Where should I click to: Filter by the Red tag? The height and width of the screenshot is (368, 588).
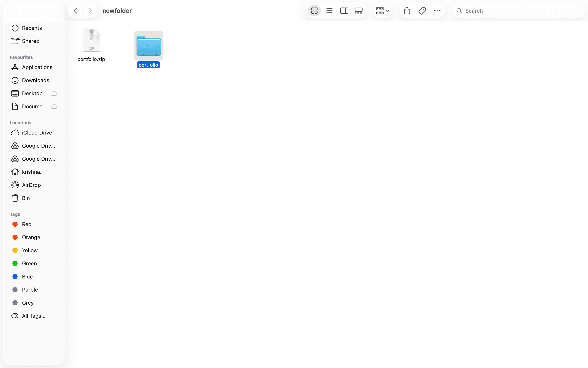[x=34, y=224]
